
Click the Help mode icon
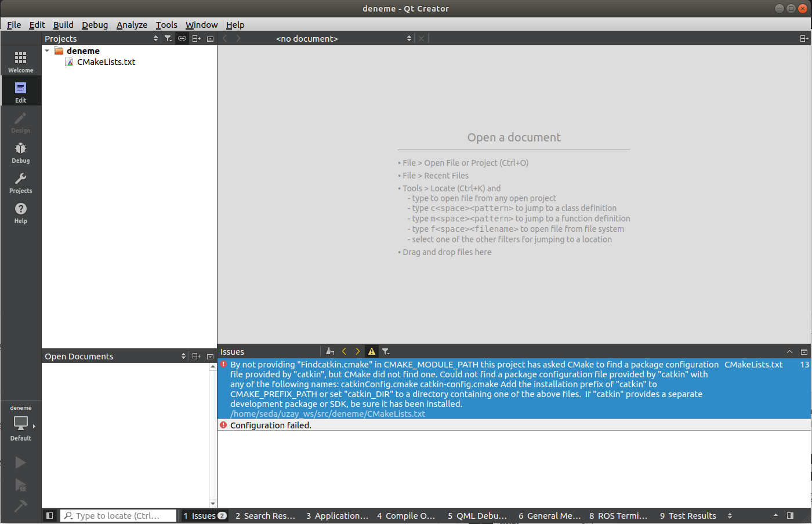point(20,213)
